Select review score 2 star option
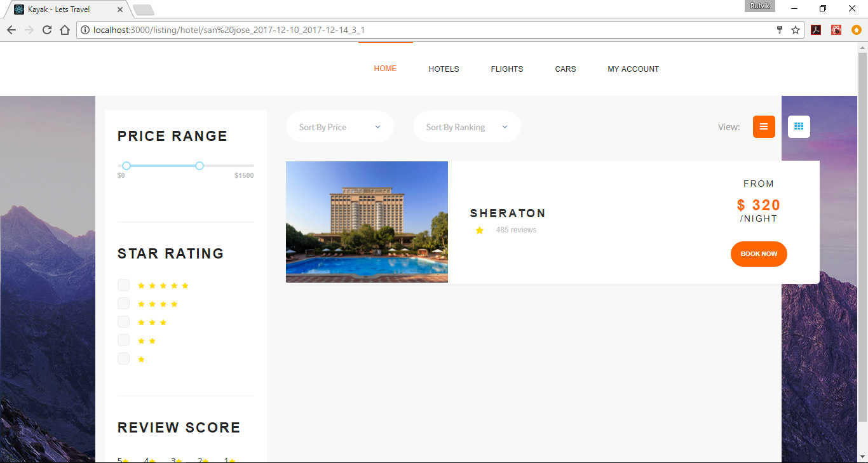868x463 pixels. tap(203, 461)
